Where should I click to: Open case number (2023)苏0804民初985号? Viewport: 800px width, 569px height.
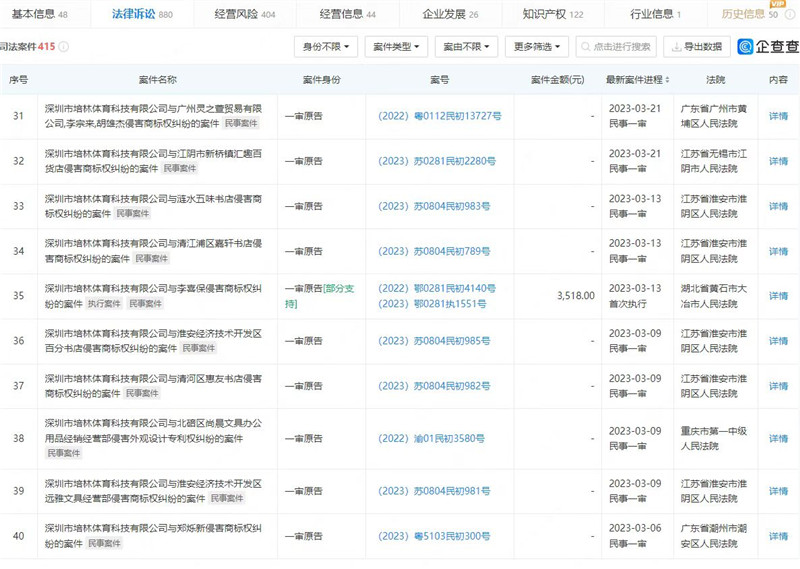coord(434,341)
